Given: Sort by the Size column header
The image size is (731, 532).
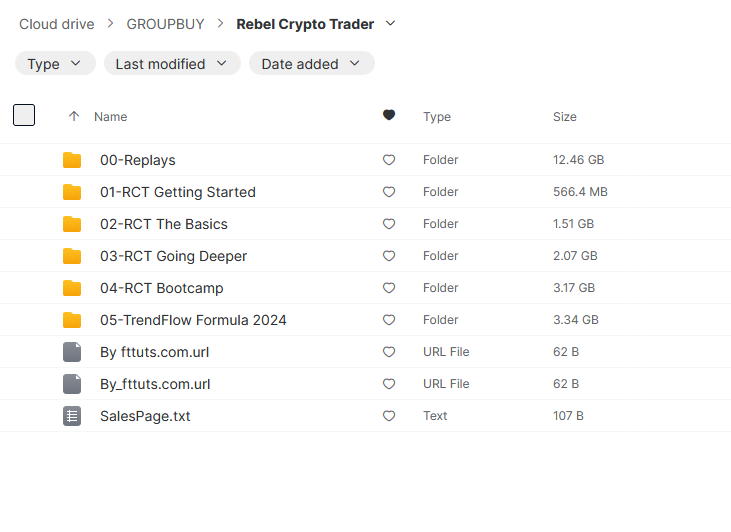Looking at the screenshot, I should pyautogui.click(x=564, y=117).
